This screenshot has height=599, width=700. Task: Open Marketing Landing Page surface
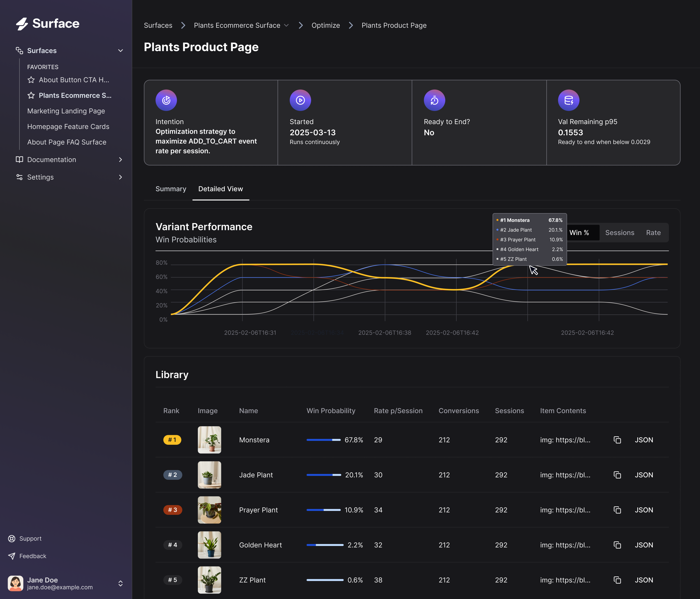(66, 111)
